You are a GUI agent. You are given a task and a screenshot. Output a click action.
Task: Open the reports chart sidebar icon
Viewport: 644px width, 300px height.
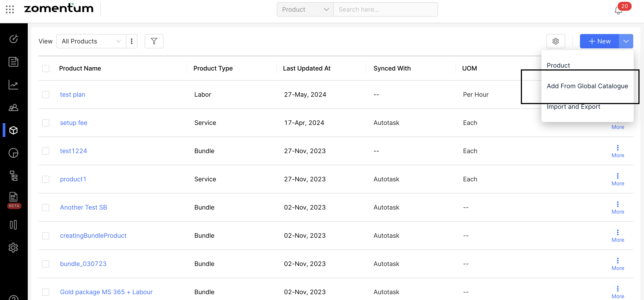pos(13,85)
